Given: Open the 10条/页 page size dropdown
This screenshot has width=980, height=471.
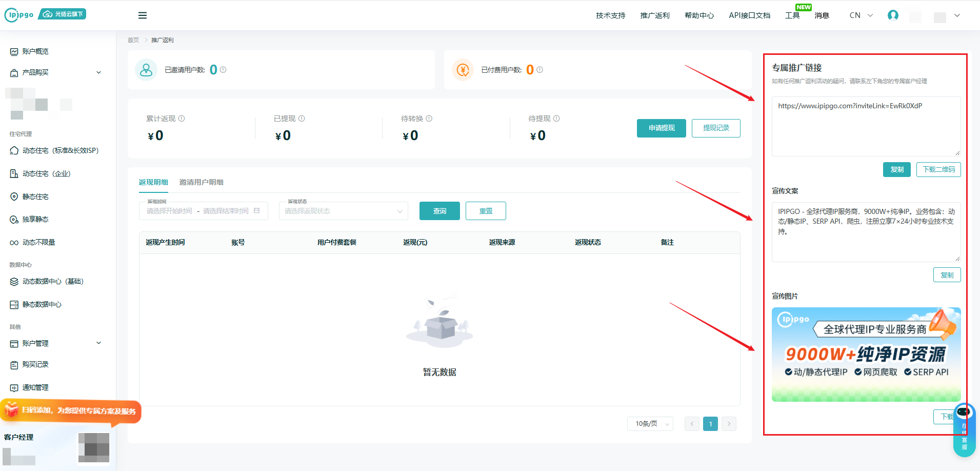Looking at the screenshot, I should (x=650, y=424).
